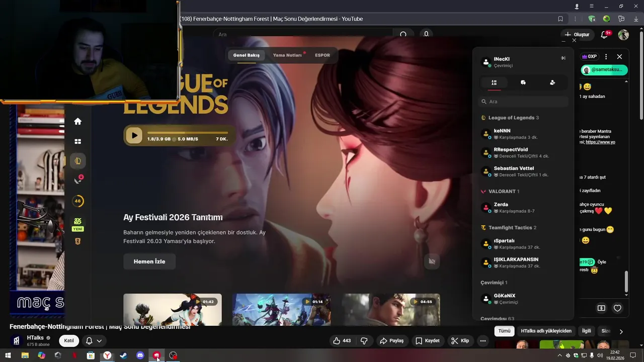
Task: Click 0XP crown badge in chat
Action: coord(589,57)
